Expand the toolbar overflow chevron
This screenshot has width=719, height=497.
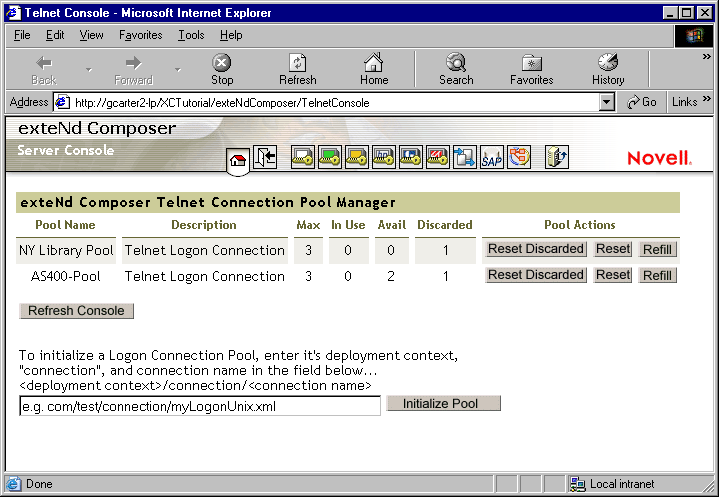coord(706,57)
